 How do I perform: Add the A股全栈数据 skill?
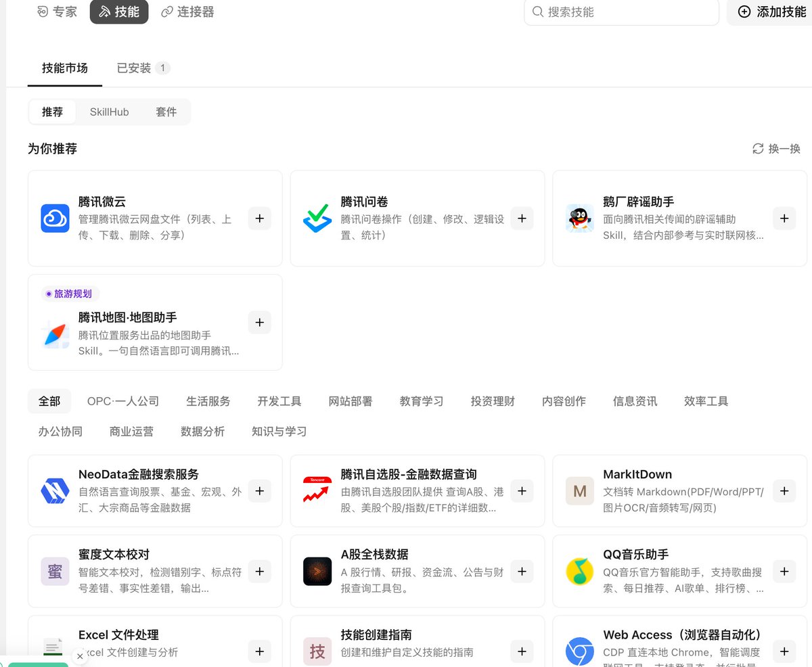(x=522, y=571)
